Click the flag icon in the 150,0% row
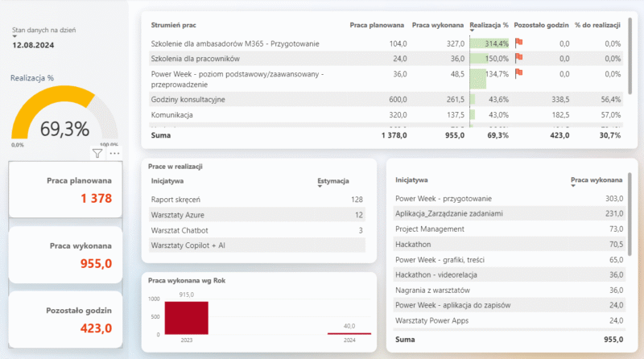644x359 pixels. pyautogui.click(x=519, y=59)
